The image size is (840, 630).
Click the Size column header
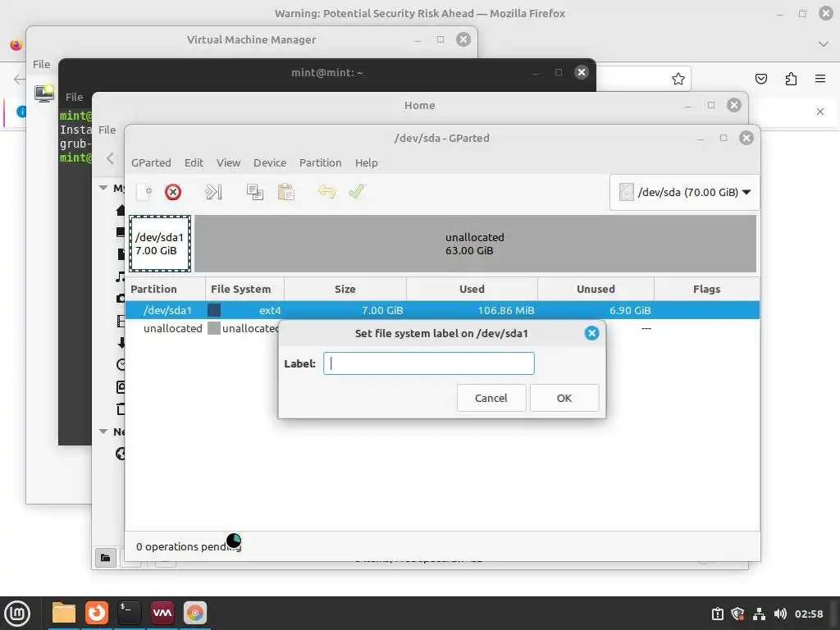(345, 290)
